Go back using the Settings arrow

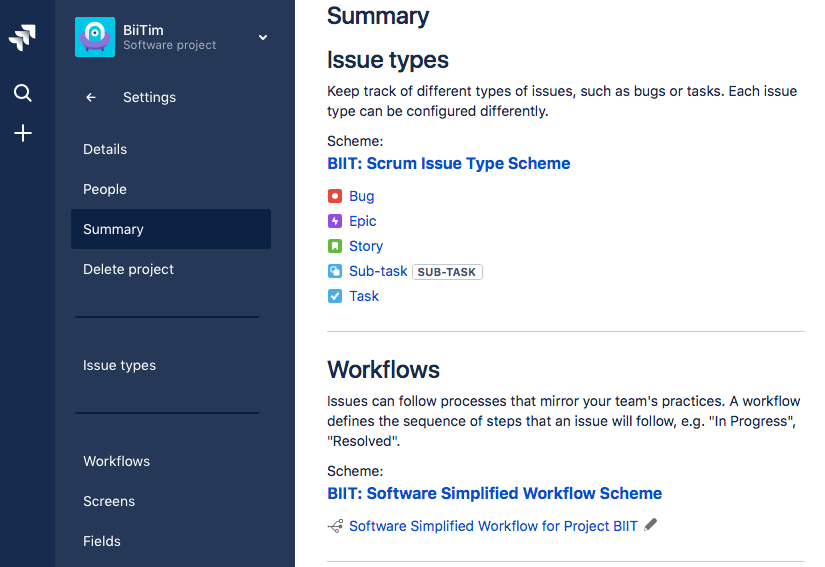[x=91, y=97]
